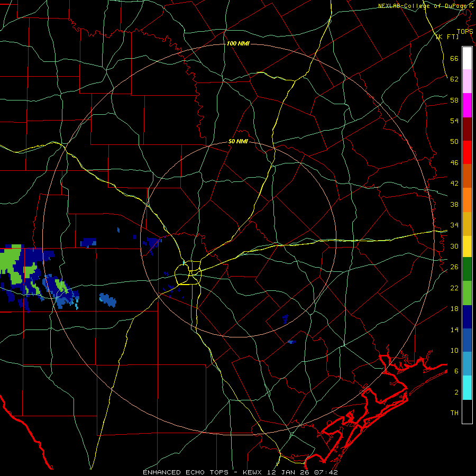Pick the dark orange legend swatch

(x=467, y=176)
